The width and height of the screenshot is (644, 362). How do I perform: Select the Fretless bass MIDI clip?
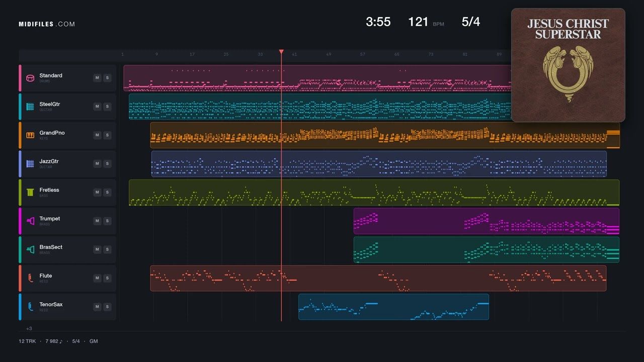point(374,193)
